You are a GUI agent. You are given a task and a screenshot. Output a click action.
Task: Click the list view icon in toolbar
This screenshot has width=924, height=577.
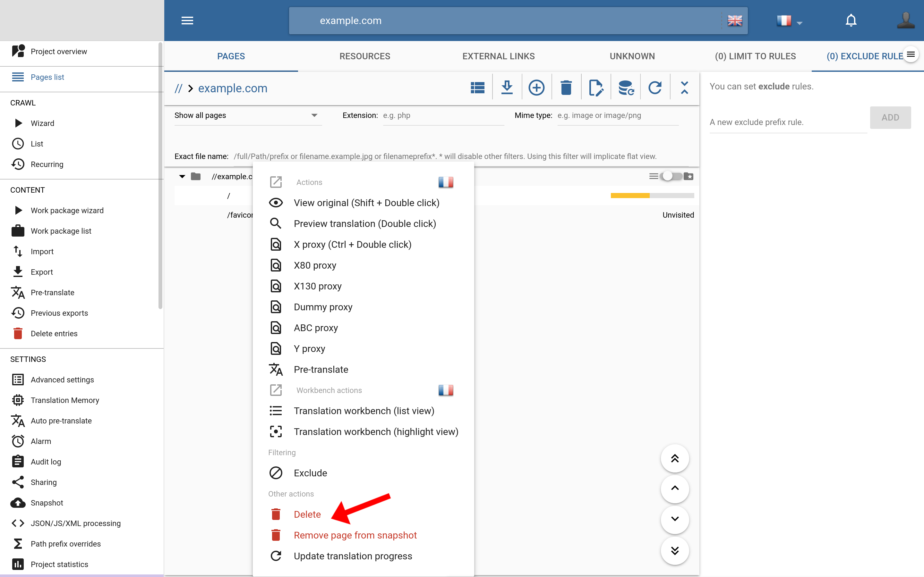click(477, 88)
